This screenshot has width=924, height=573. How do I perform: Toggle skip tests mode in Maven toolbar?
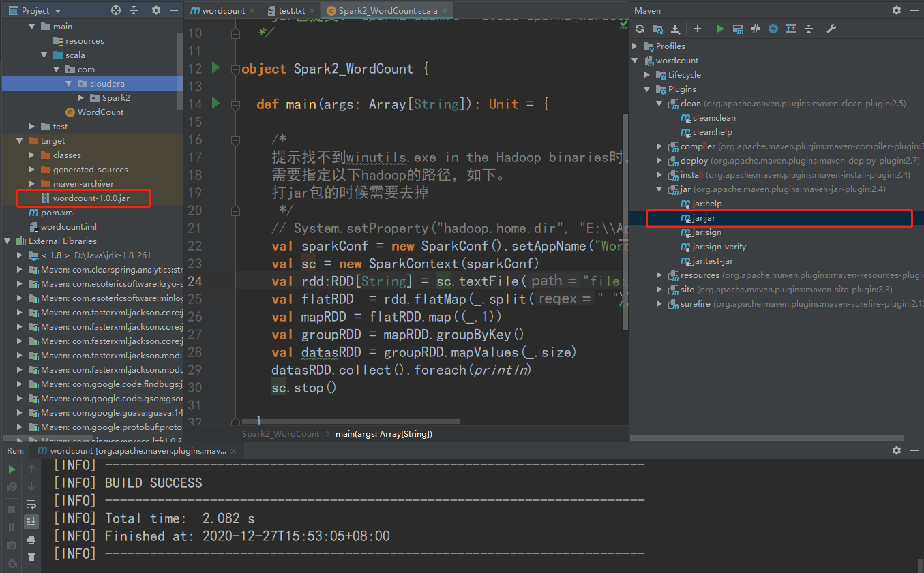(773, 29)
